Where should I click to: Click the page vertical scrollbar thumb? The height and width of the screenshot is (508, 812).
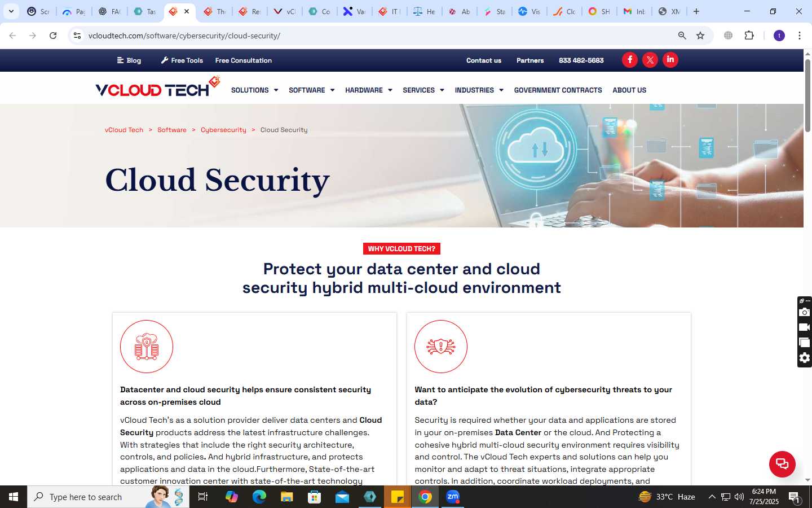point(807,95)
